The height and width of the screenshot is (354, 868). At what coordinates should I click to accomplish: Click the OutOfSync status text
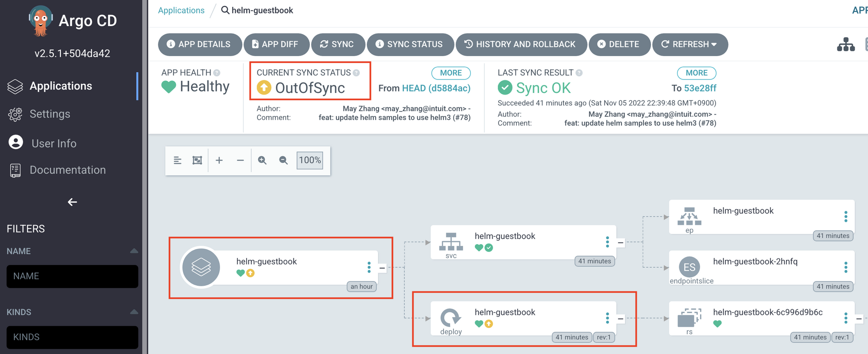310,88
